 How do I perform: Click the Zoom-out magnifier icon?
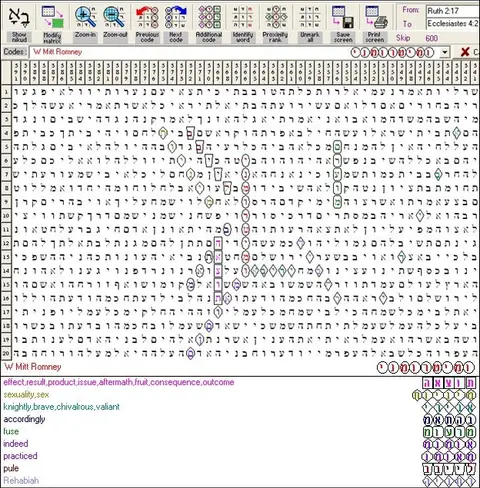[x=115, y=17]
